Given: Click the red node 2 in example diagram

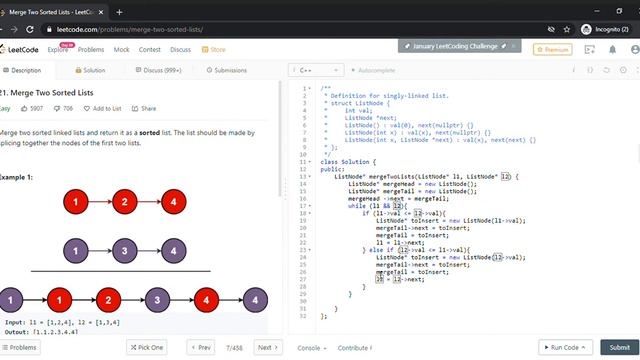Looking at the screenshot, I should (124, 202).
